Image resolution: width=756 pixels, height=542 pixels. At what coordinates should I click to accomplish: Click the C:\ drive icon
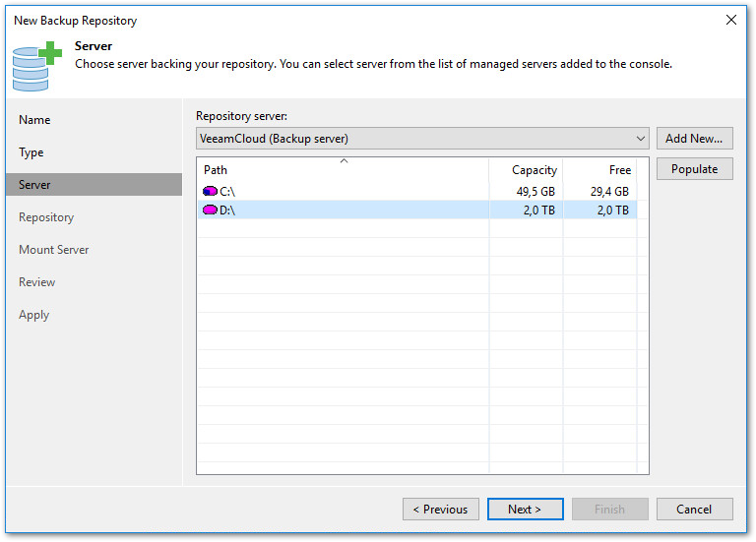tap(211, 192)
